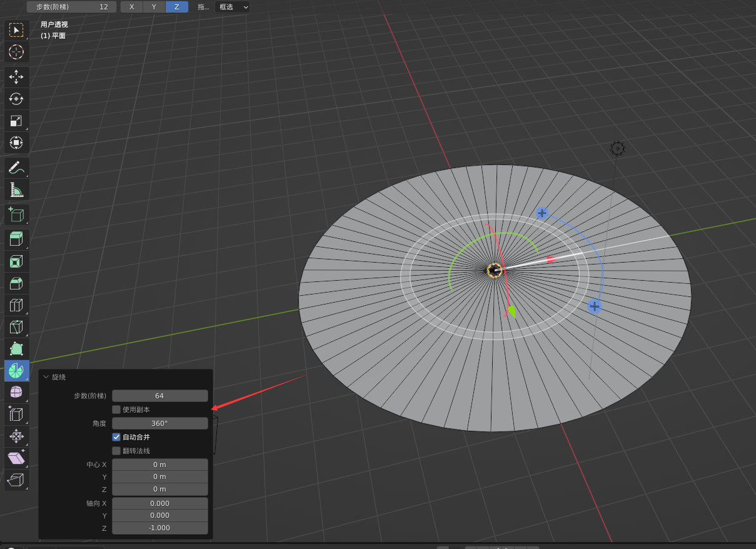Click the green arrow gizmo handle
This screenshot has width=756, height=549.
[x=512, y=310]
